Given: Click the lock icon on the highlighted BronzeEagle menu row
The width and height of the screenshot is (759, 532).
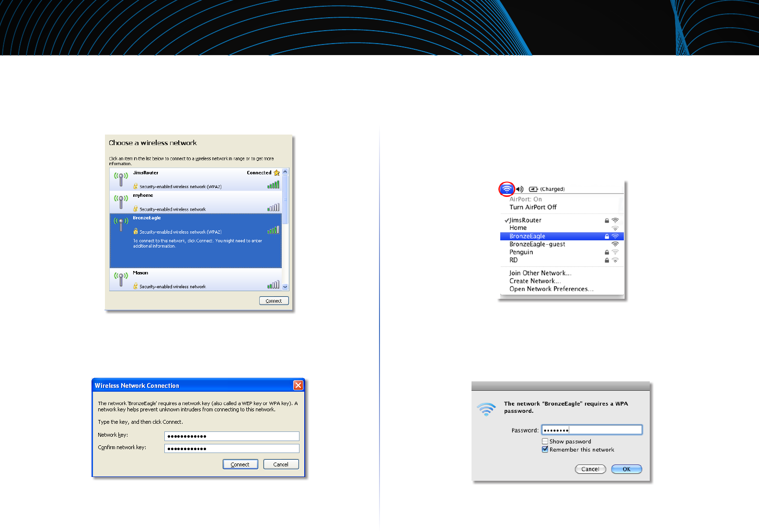Looking at the screenshot, I should click(607, 237).
